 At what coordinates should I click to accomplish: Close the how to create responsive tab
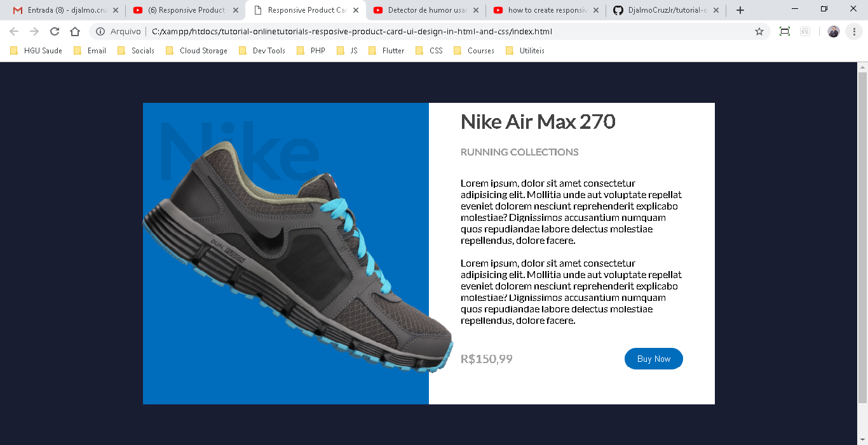pos(596,10)
